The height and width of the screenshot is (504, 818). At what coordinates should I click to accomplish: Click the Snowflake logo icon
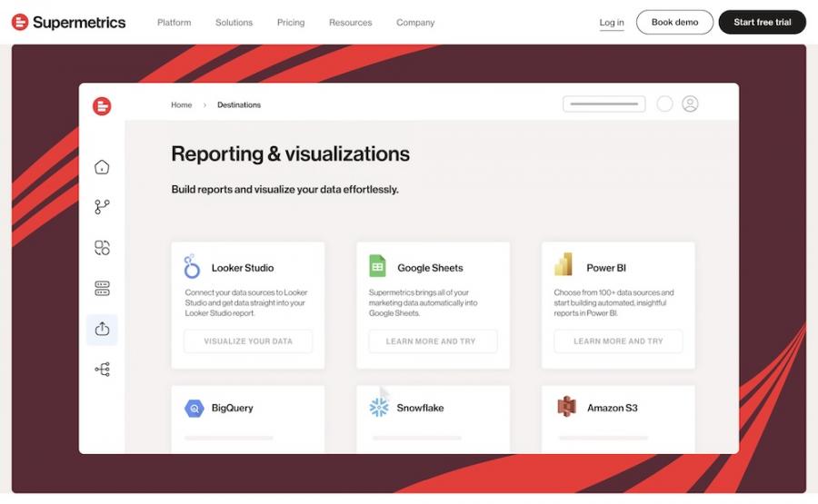[x=379, y=407]
